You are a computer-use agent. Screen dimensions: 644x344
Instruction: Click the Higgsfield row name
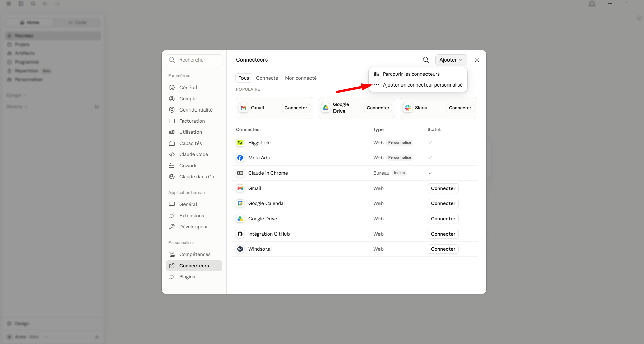pos(259,143)
